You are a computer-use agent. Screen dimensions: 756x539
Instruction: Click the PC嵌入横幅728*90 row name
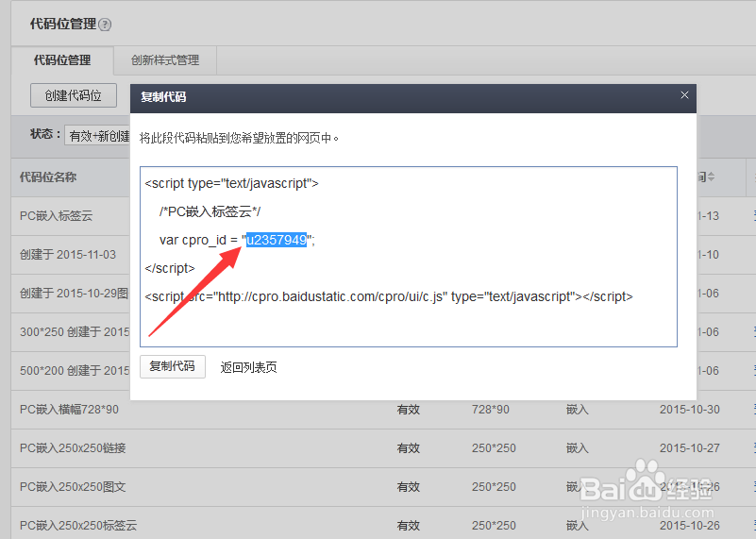(69, 410)
